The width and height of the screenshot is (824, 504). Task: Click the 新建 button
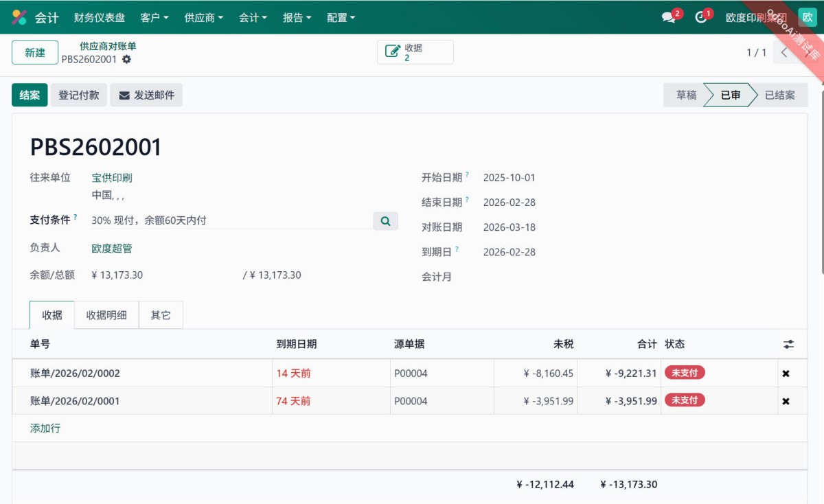[x=35, y=52]
